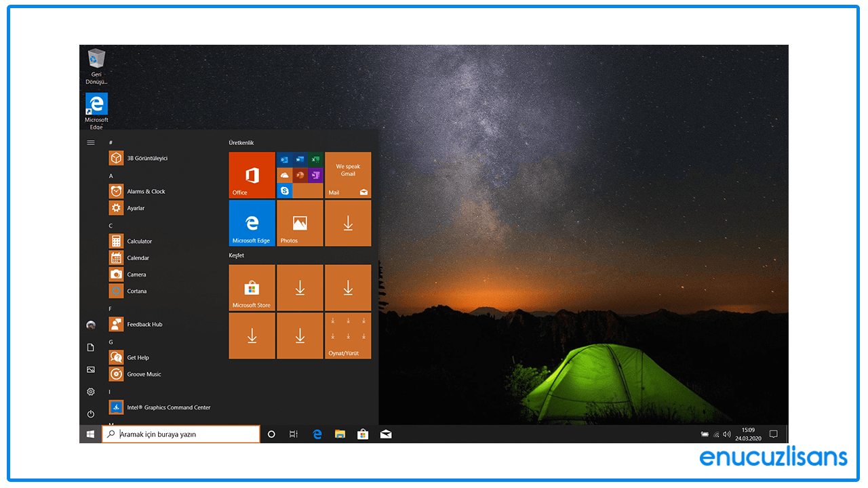Expand the app folder tile beside Office
This screenshot has height=488, width=868.
click(x=300, y=174)
